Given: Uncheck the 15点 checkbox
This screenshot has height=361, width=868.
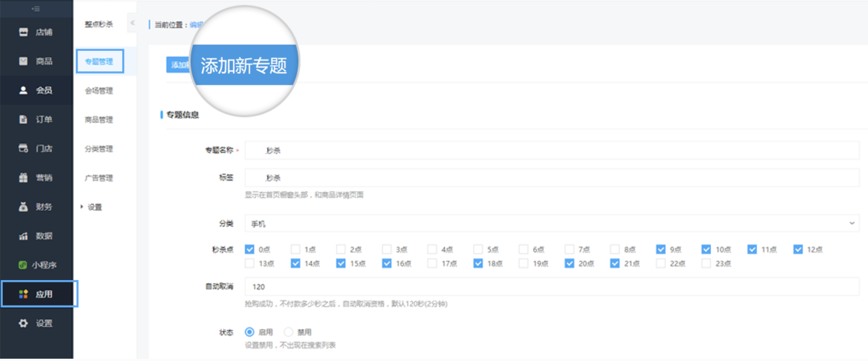Looking at the screenshot, I should click(x=341, y=263).
